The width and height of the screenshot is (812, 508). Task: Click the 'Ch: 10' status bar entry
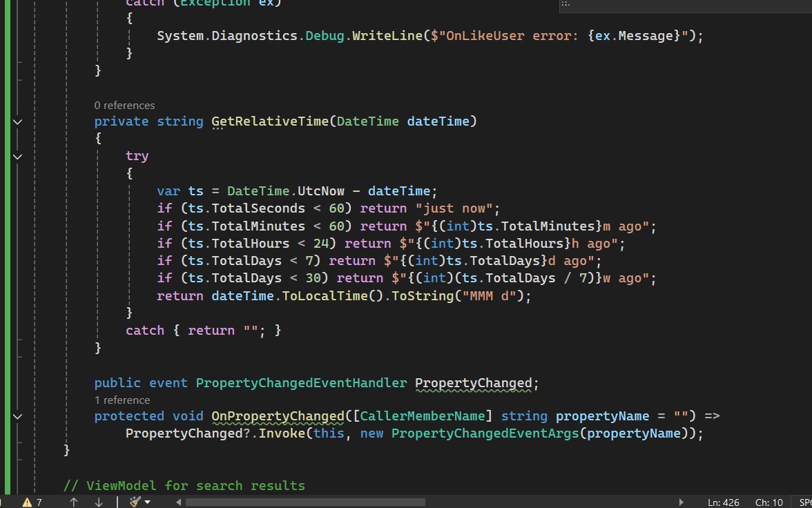(x=769, y=502)
